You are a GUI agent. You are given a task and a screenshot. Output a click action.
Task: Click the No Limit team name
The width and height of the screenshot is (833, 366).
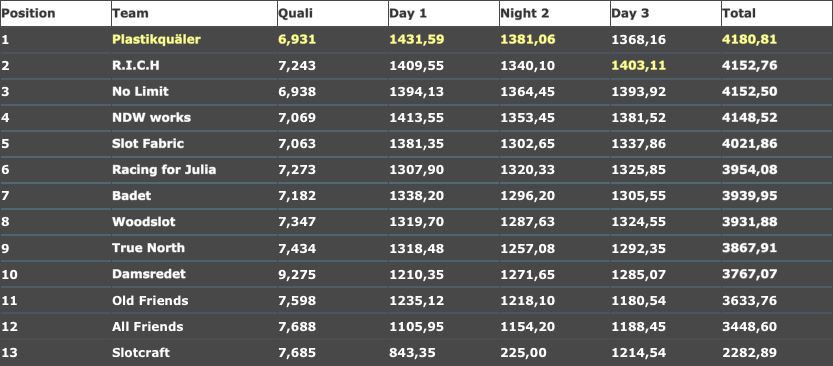coord(140,91)
